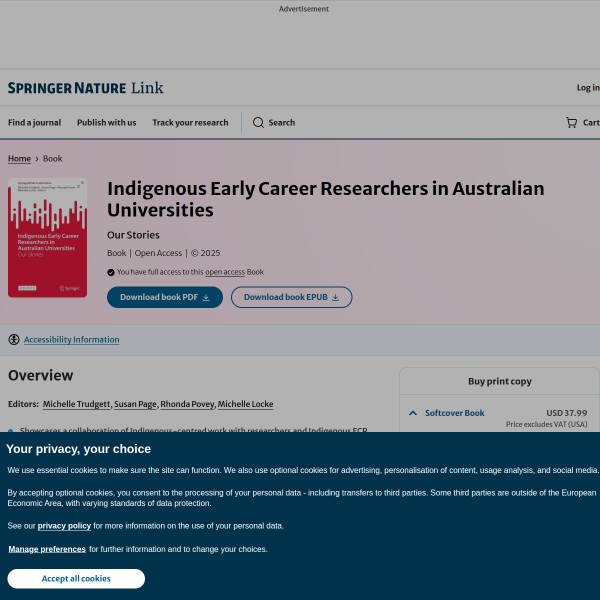The height and width of the screenshot is (600, 600).
Task: Download the book as PDF
Action: tap(165, 297)
